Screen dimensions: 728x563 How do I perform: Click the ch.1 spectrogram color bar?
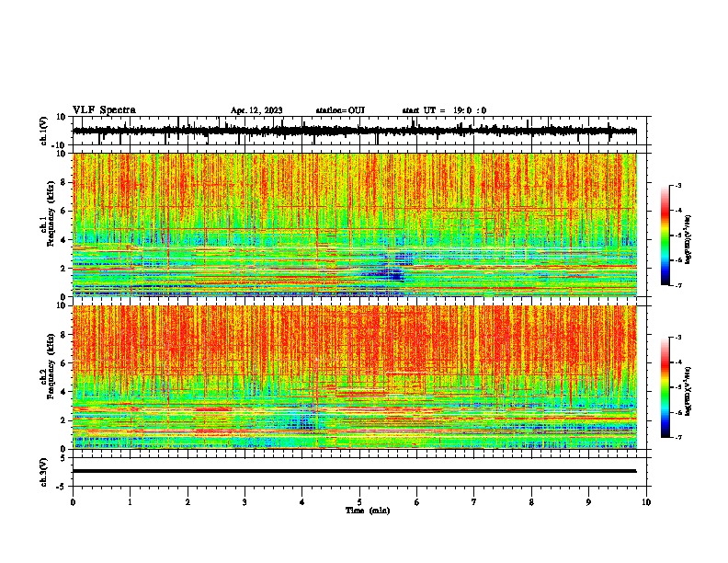[x=665, y=236]
